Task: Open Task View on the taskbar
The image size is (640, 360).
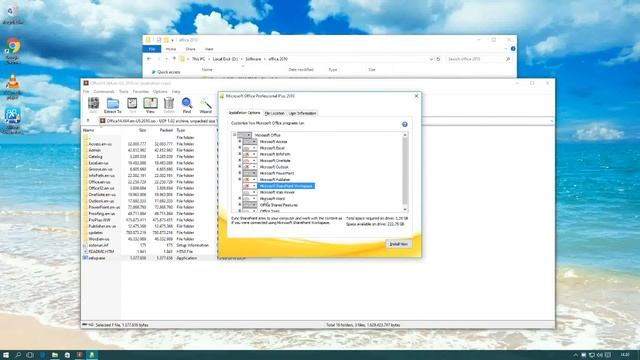Action: [30, 355]
